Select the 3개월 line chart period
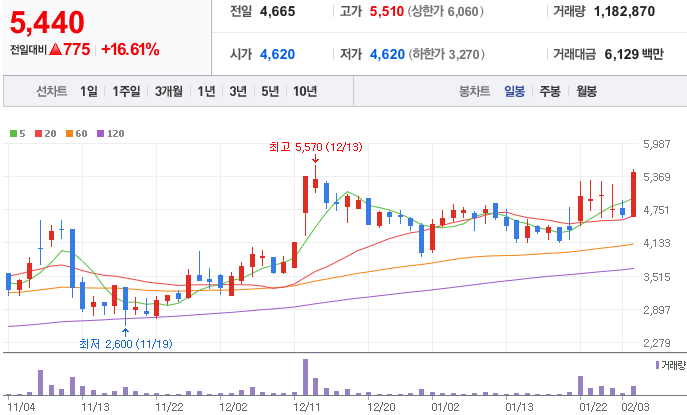 point(169,91)
